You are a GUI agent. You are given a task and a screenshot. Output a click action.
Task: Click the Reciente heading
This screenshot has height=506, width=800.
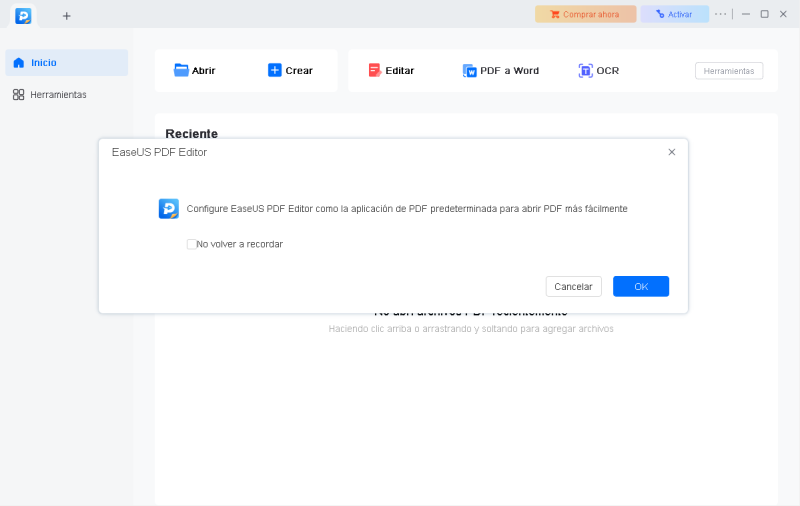click(x=191, y=134)
